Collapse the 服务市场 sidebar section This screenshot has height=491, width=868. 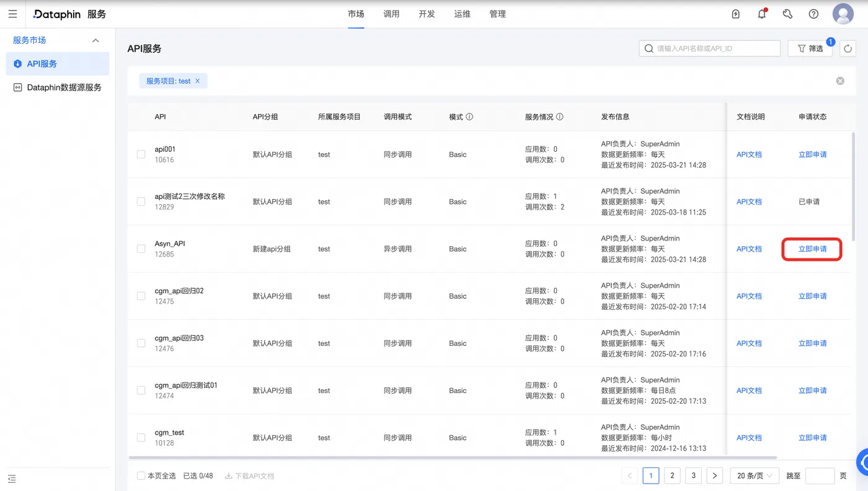[x=95, y=40]
